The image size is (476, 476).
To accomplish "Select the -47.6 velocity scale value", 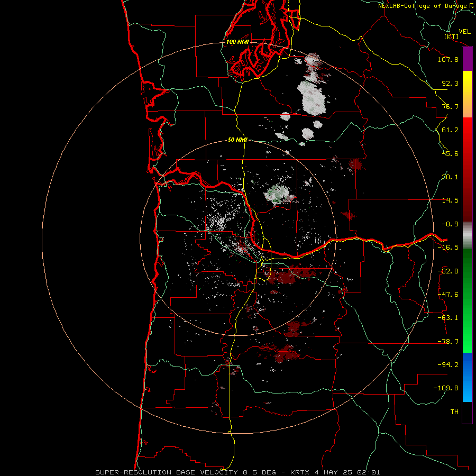I will [x=448, y=295].
